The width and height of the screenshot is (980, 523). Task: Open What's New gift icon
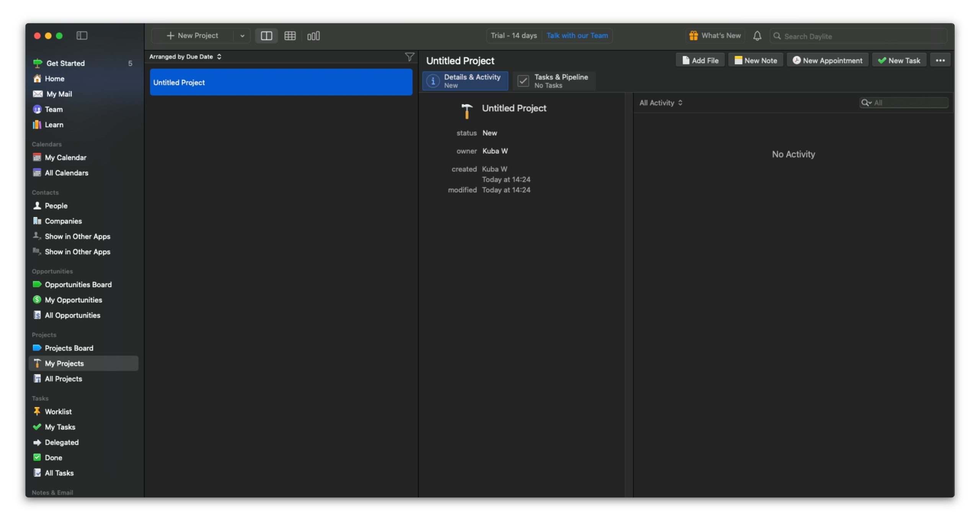click(x=693, y=36)
